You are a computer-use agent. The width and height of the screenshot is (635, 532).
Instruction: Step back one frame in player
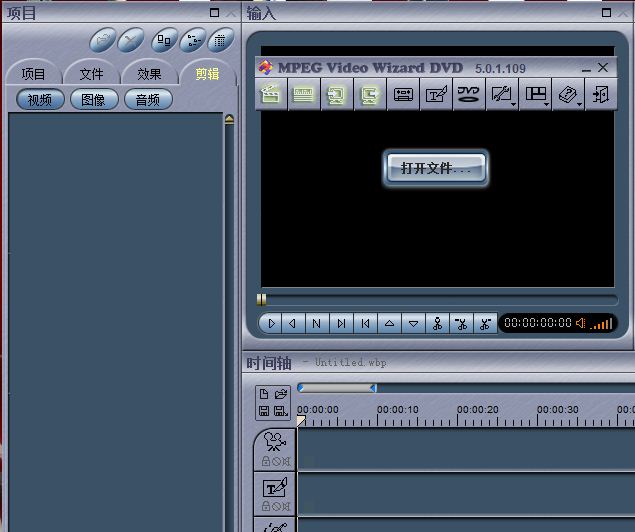coord(365,323)
